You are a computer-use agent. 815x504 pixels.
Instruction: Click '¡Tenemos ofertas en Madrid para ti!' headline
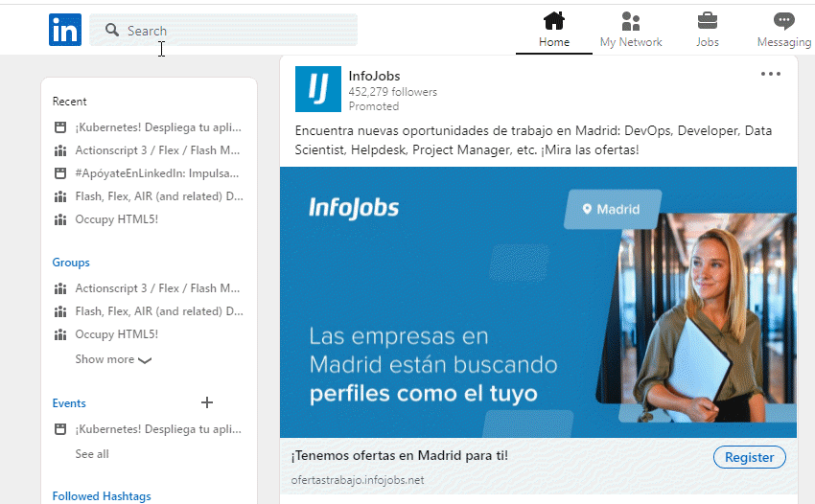(399, 456)
